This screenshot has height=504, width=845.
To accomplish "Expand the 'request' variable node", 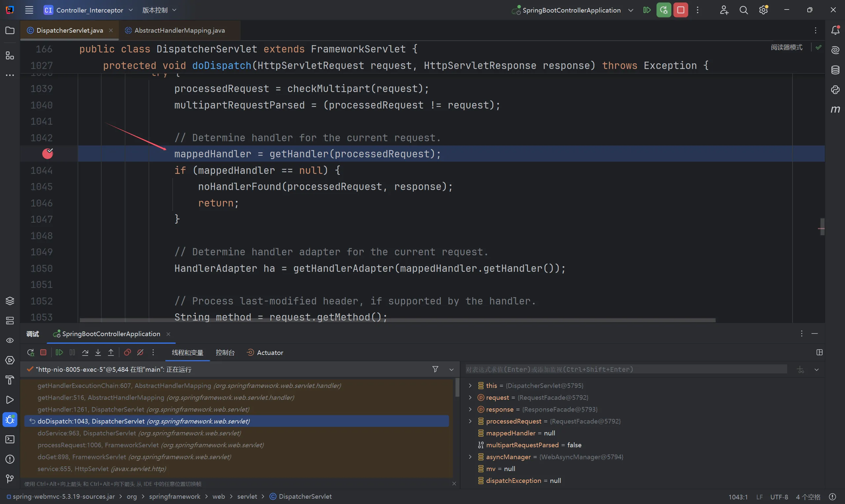I will click(x=470, y=397).
